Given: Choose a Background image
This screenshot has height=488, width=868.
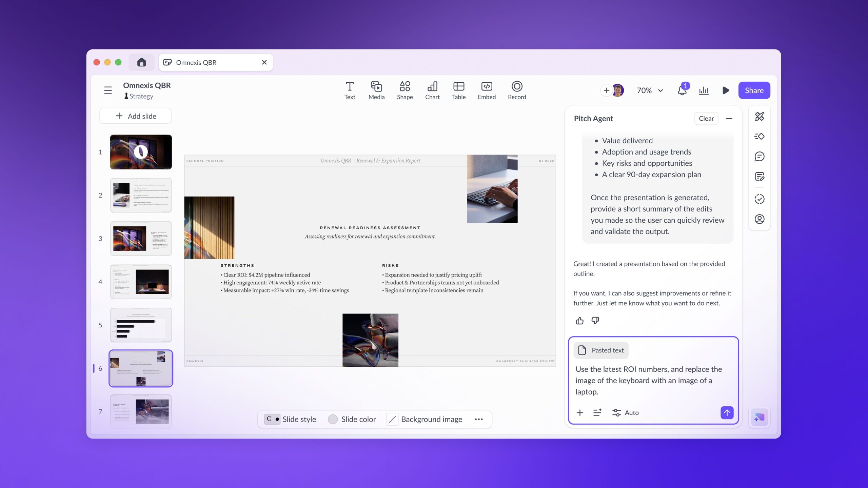Looking at the screenshot, I should (425, 419).
